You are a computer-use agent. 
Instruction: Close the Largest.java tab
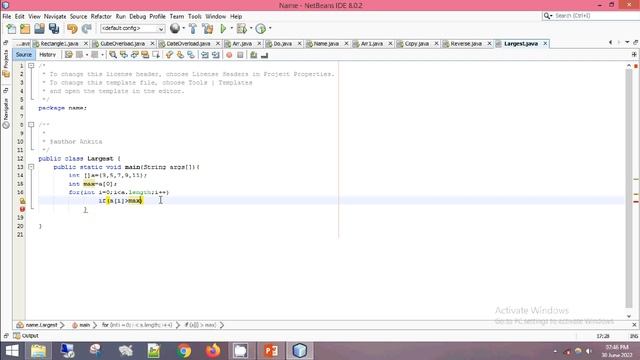(545, 43)
